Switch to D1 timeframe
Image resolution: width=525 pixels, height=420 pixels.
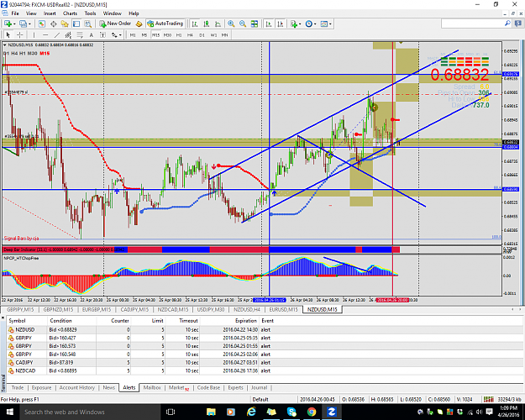(x=202, y=34)
